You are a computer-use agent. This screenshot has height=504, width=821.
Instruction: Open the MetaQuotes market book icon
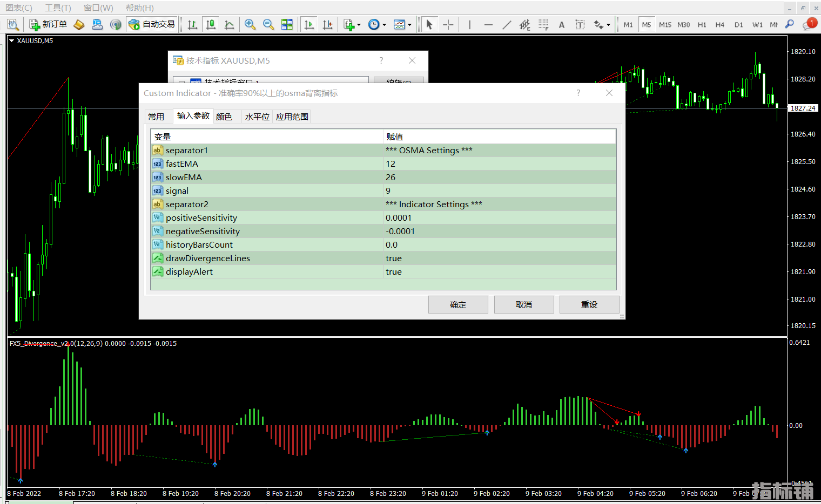tap(79, 24)
